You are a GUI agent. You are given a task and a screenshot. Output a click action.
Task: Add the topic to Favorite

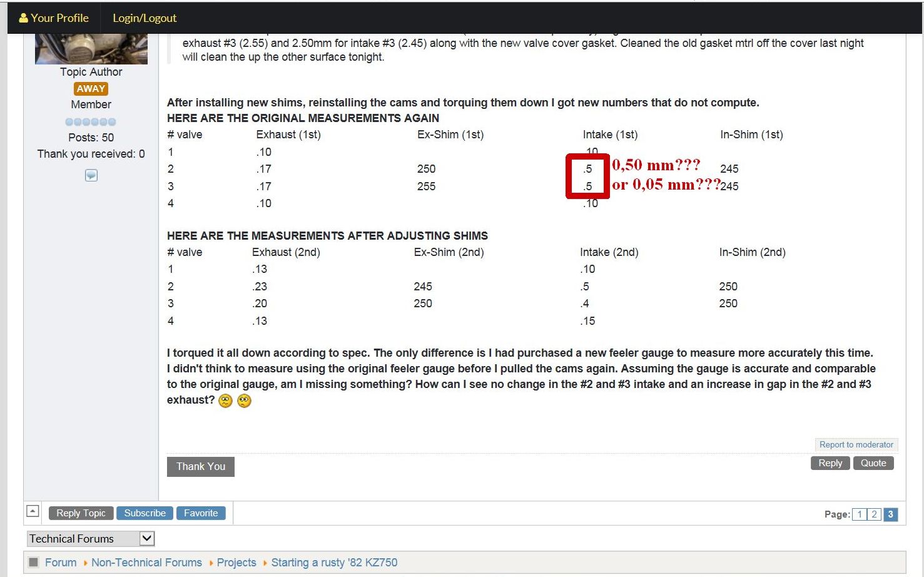[x=201, y=513]
